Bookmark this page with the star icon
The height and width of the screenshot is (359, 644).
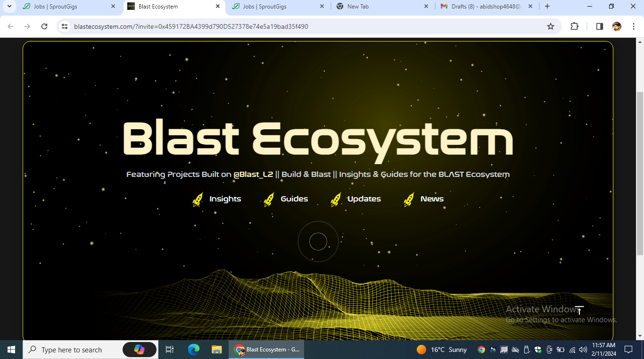point(551,26)
